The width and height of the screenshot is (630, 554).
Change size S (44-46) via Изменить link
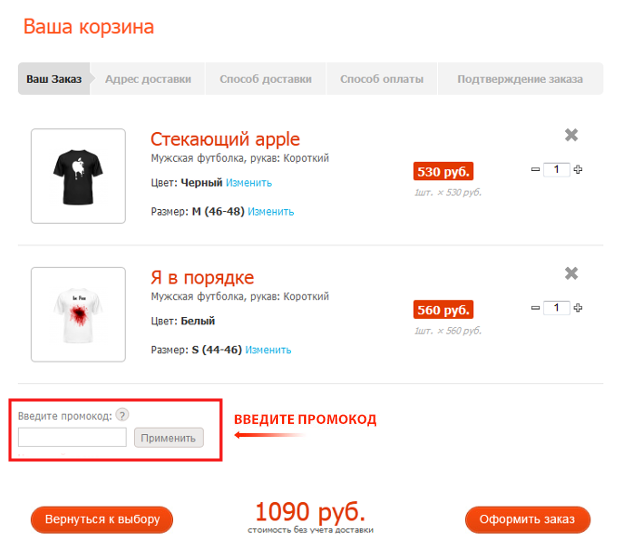tap(268, 350)
